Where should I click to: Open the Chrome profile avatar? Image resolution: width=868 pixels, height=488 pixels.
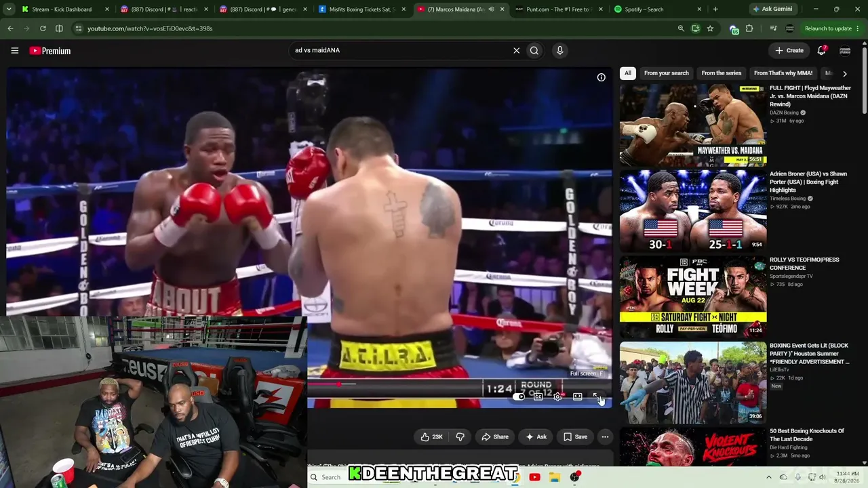789,28
